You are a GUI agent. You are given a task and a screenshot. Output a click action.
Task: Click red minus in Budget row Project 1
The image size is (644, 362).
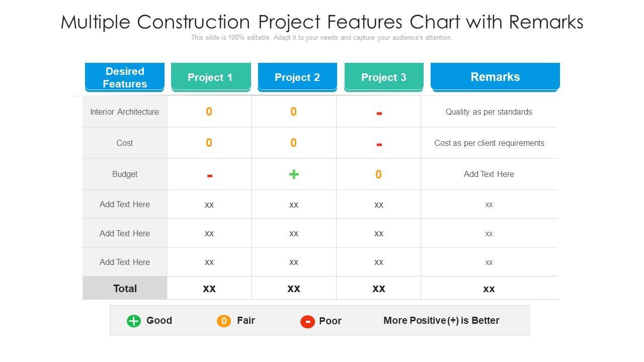click(x=209, y=175)
